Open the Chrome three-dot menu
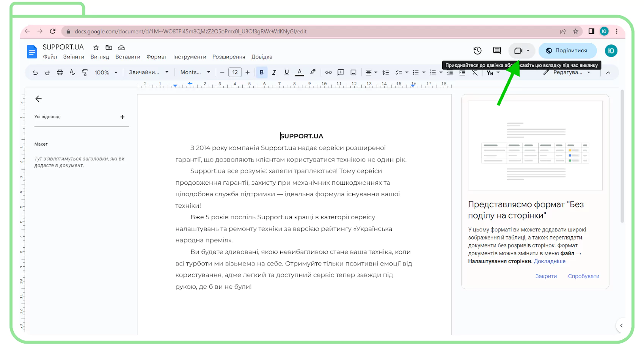The image size is (644, 352). [617, 31]
